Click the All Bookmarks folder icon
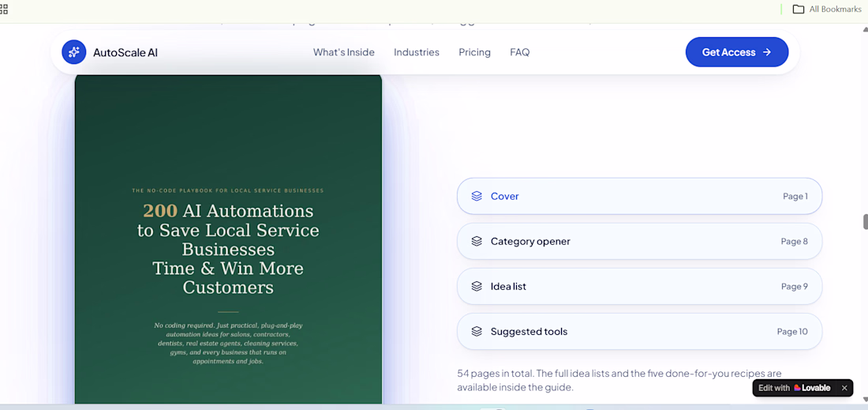 click(x=799, y=9)
